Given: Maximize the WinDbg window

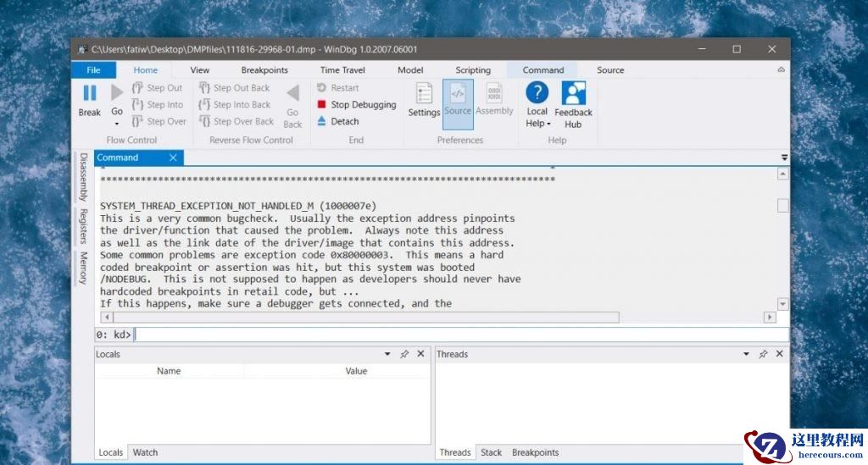Looking at the screenshot, I should tap(737, 49).
